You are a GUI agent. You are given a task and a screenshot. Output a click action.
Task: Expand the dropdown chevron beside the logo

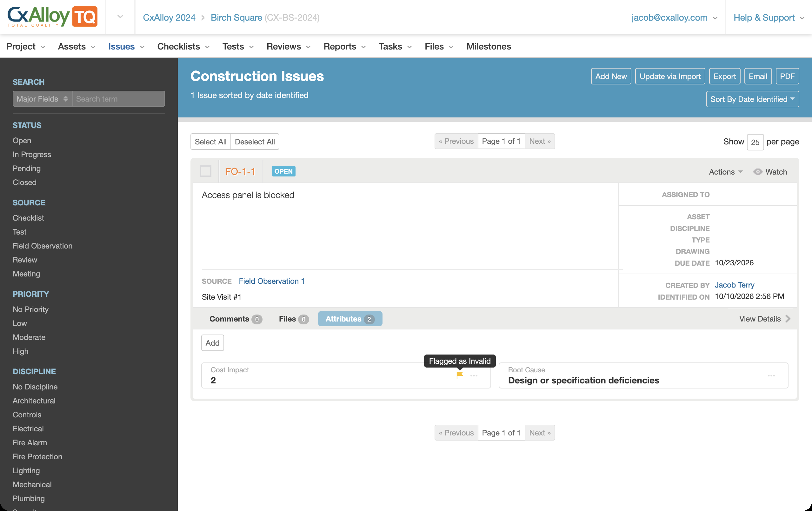pyautogui.click(x=120, y=17)
